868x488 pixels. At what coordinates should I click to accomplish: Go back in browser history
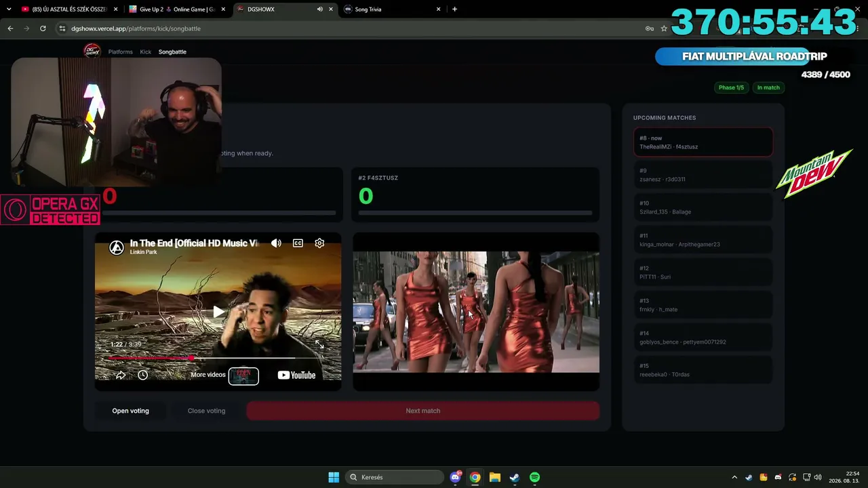click(x=10, y=28)
